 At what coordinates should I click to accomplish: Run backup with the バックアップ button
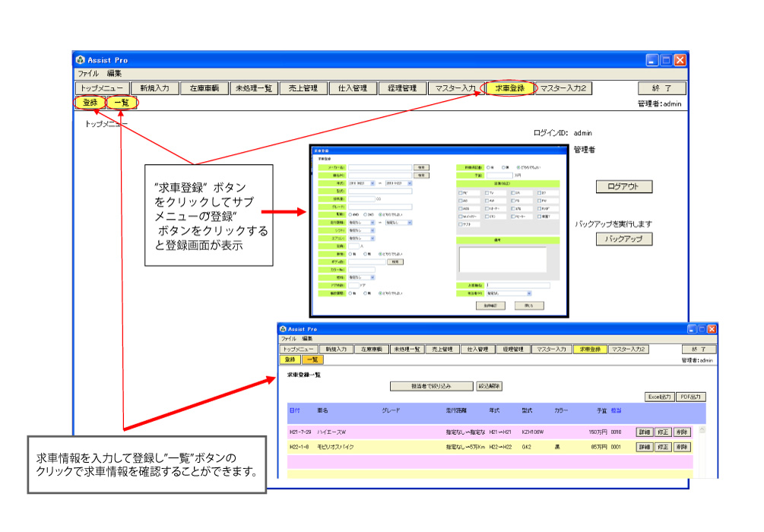[x=623, y=239]
